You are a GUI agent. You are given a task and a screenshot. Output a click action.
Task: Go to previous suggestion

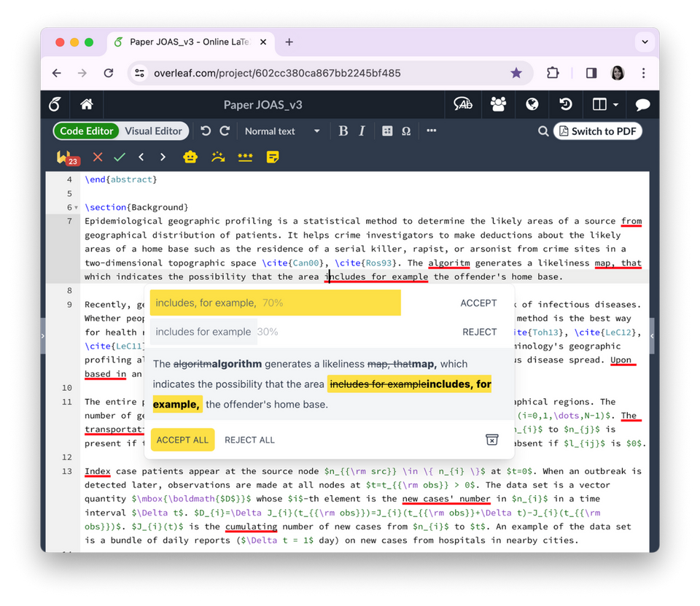click(x=141, y=158)
